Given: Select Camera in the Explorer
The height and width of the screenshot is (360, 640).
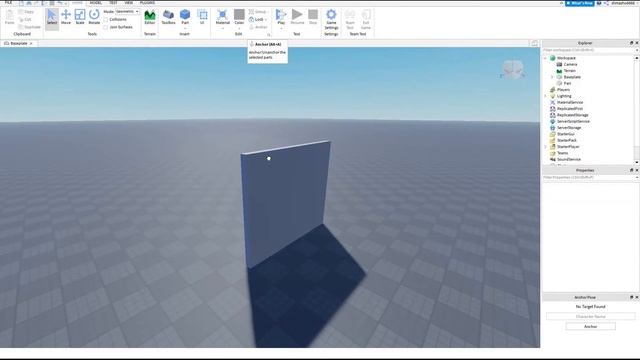Looking at the screenshot, I should (570, 64).
